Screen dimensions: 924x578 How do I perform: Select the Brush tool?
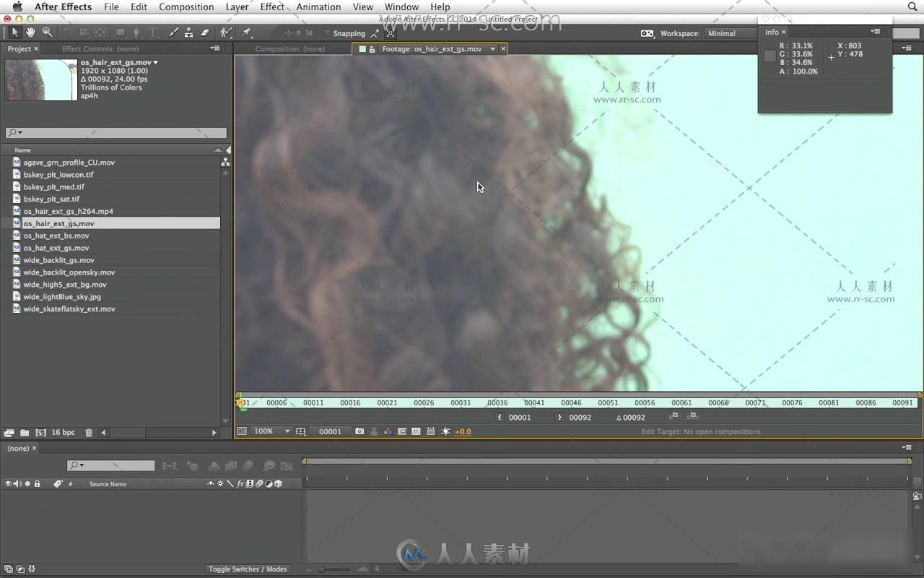click(x=173, y=33)
